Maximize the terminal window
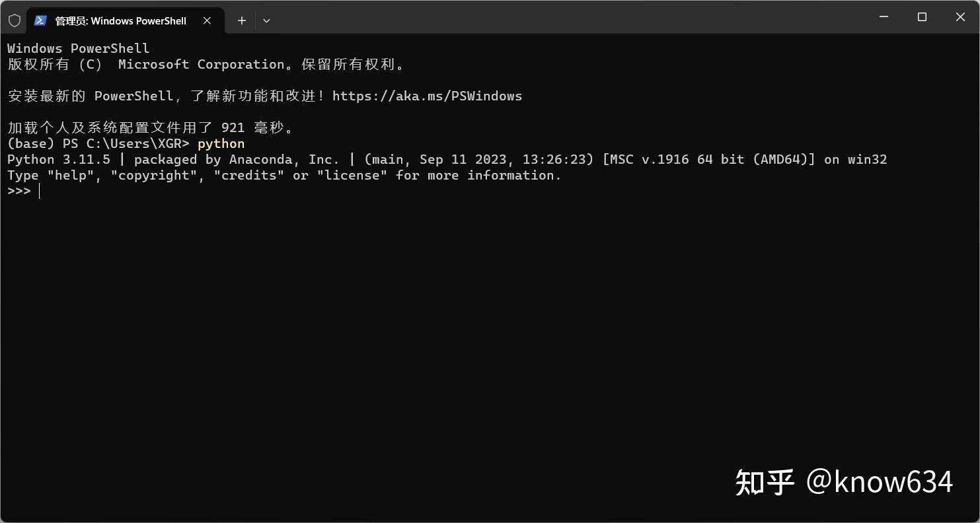This screenshot has width=980, height=523. point(922,17)
